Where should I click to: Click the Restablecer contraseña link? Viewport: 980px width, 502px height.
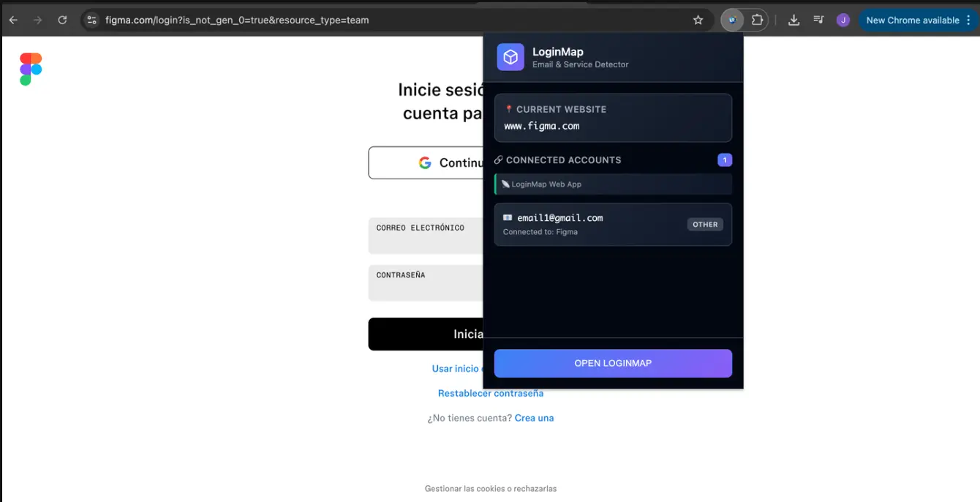(491, 393)
